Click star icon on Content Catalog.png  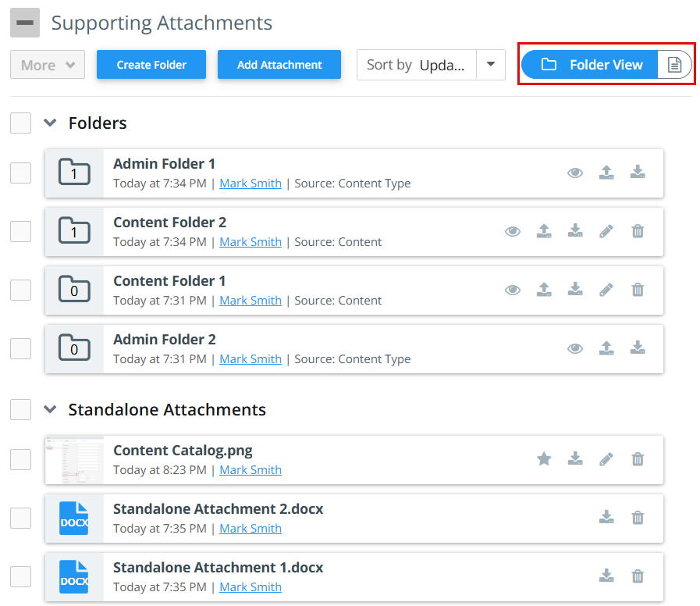coord(544,459)
